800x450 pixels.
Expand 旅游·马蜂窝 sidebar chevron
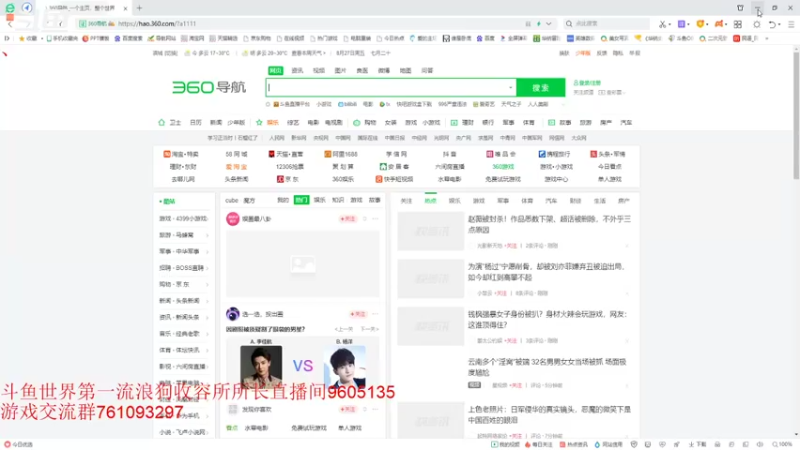(207, 235)
